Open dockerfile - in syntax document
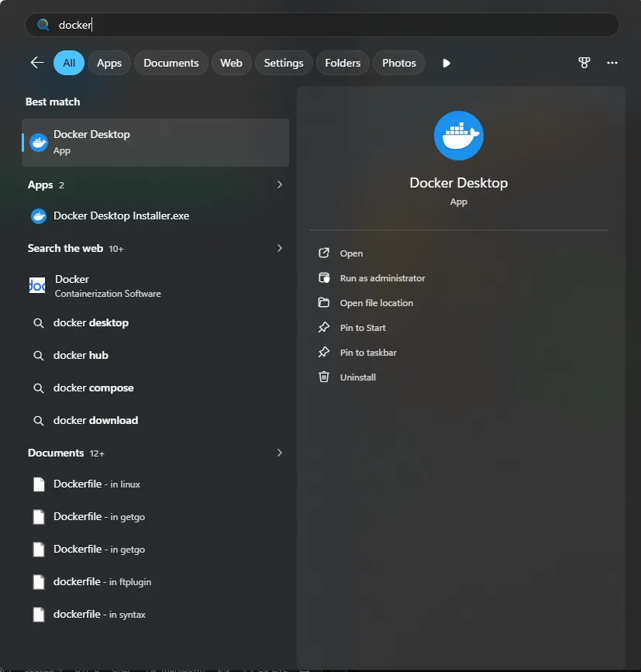The height and width of the screenshot is (672, 641). (156, 615)
